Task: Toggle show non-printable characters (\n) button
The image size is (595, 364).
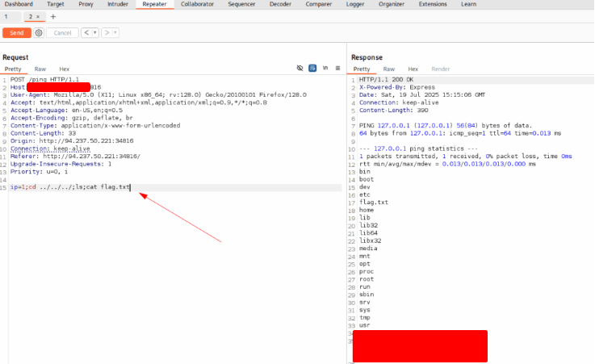Action: 325,69
